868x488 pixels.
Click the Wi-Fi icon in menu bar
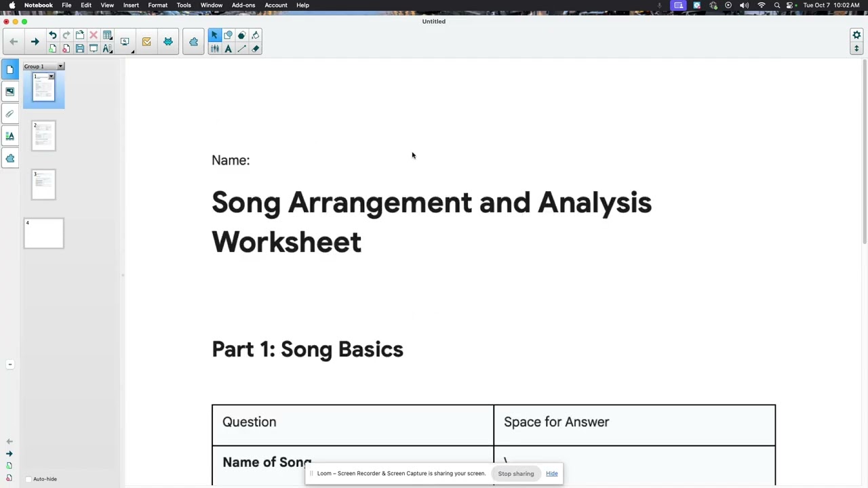[x=761, y=5]
